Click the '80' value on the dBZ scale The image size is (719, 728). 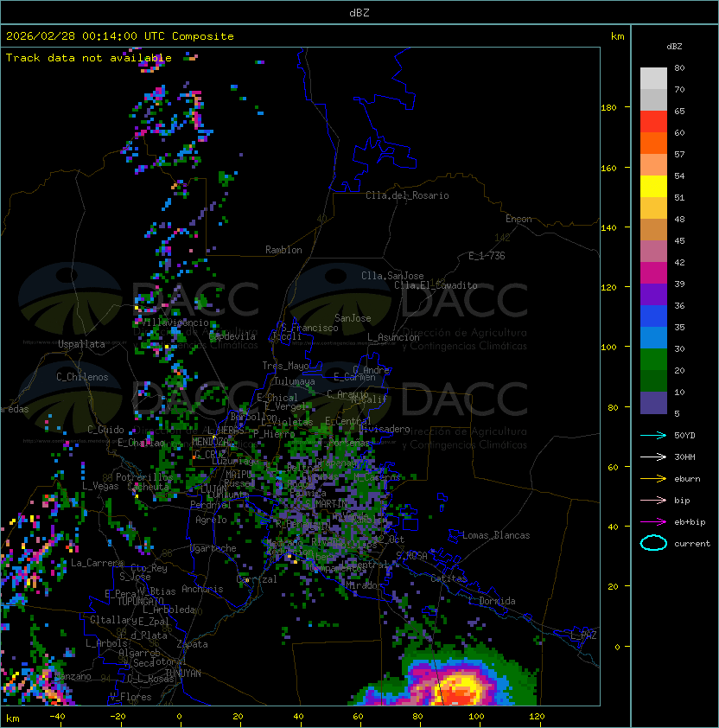coord(679,67)
